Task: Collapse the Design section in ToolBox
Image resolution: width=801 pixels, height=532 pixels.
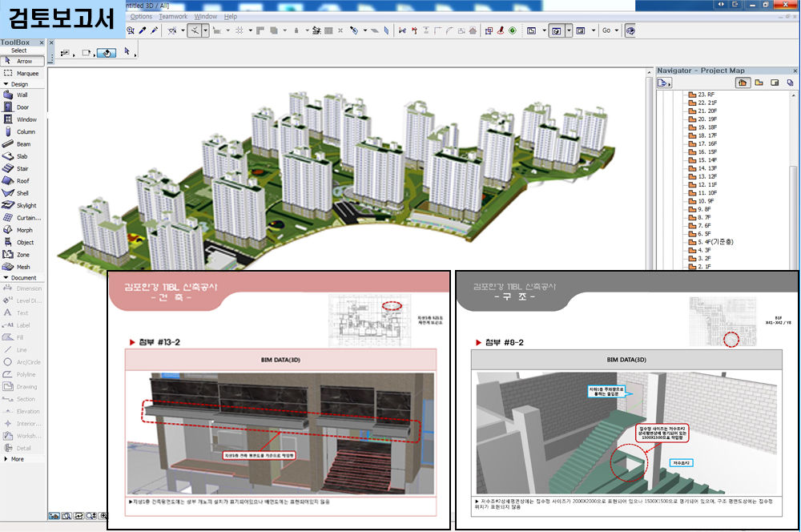Action: click(6, 84)
